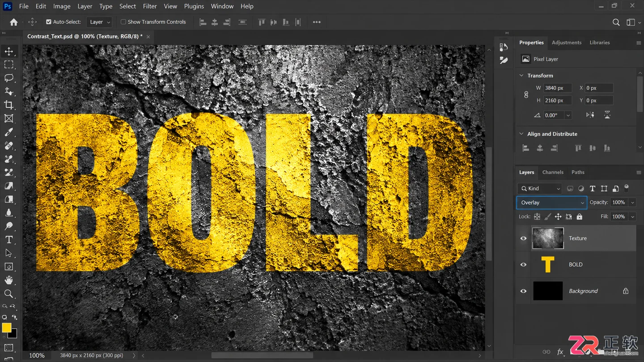The height and width of the screenshot is (362, 644).
Task: Open the search magnifier at top right
Action: 616,22
